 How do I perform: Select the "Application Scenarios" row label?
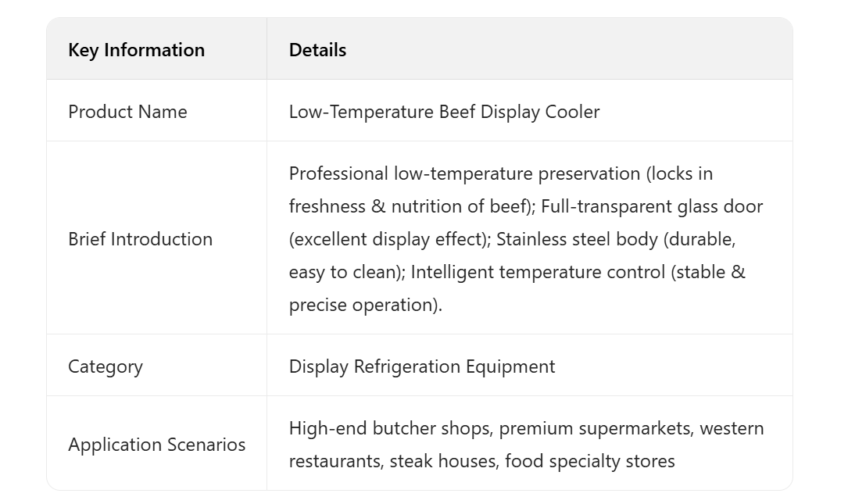click(x=156, y=445)
